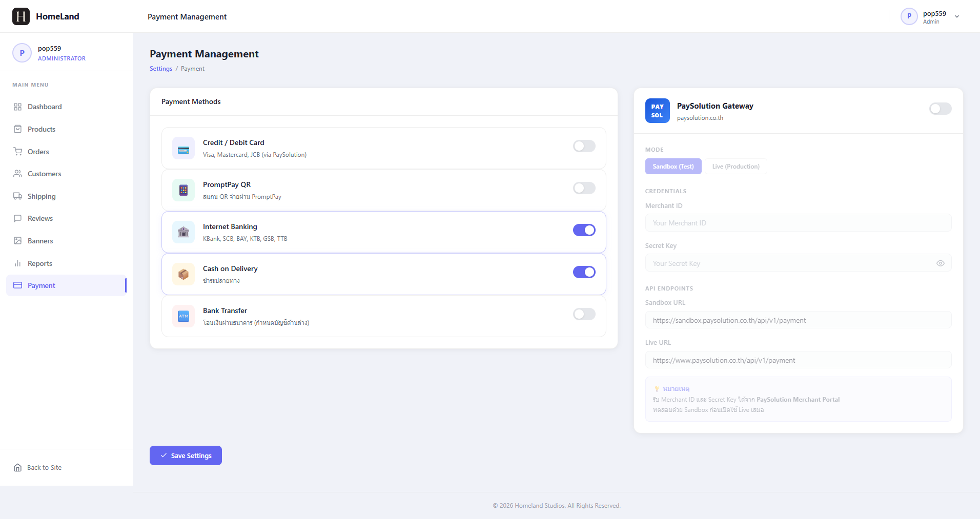Disable the Internet Banking toggle
The image size is (980, 519).
[x=584, y=230]
